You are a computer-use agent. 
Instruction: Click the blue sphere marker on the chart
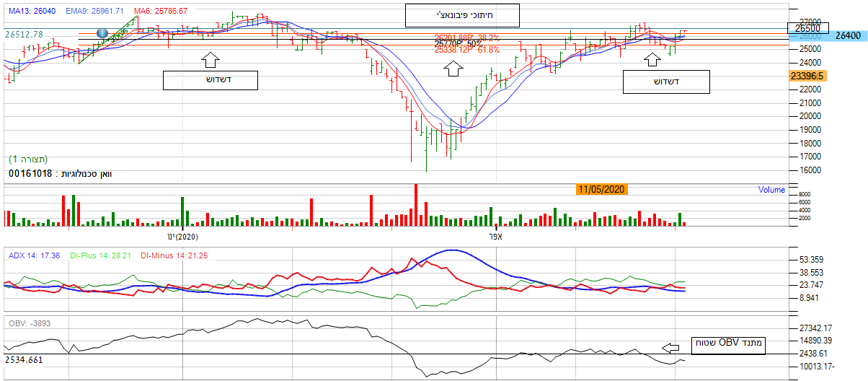102,34
